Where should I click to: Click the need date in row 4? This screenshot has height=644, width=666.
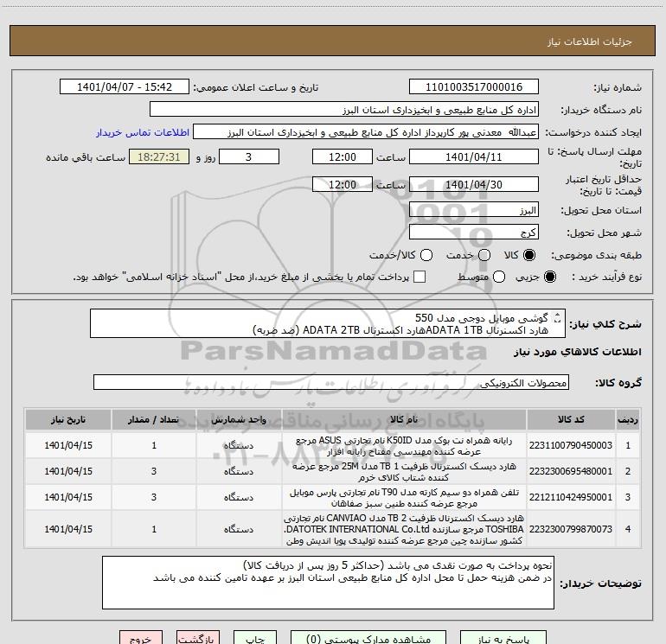coord(68,529)
